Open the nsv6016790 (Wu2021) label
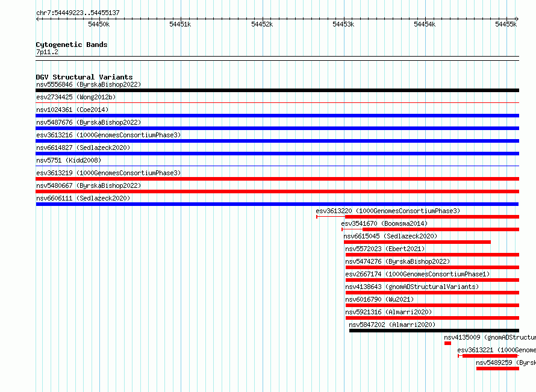Screen dimensions: 536x392 379,299
